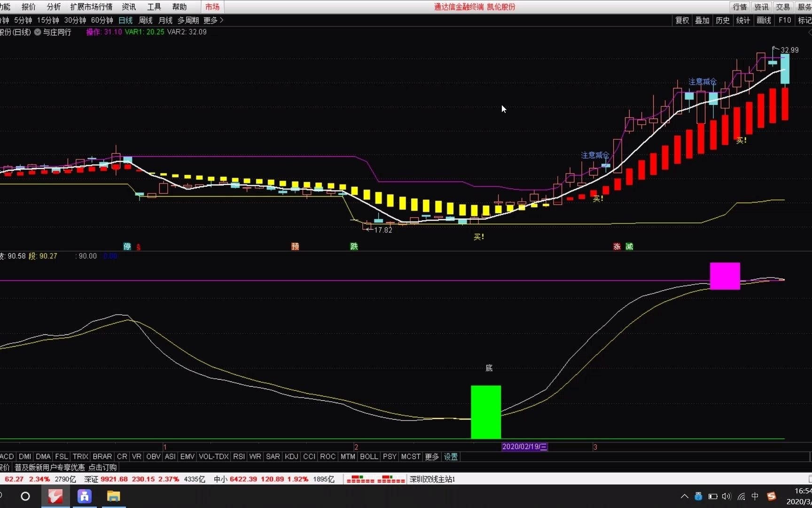Click the 设置 button in the indicator bar
812x508 pixels.
[x=451, y=457]
